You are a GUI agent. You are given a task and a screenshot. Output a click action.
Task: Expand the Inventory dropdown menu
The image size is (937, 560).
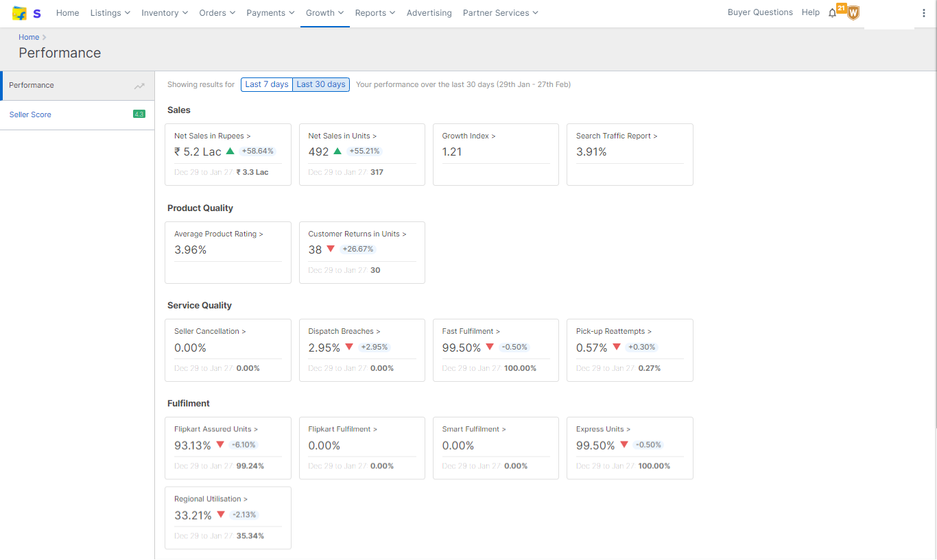(165, 13)
